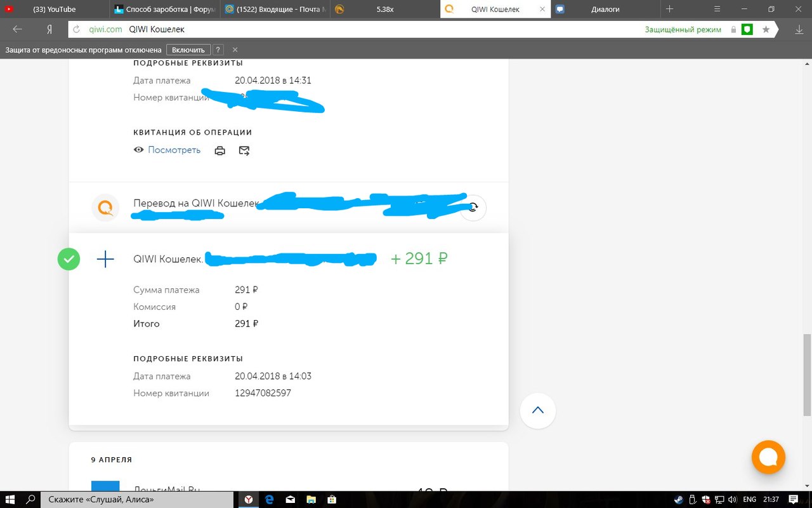Repeat the transfer with circular arrows button
The height and width of the screenshot is (508, 812).
point(473,208)
